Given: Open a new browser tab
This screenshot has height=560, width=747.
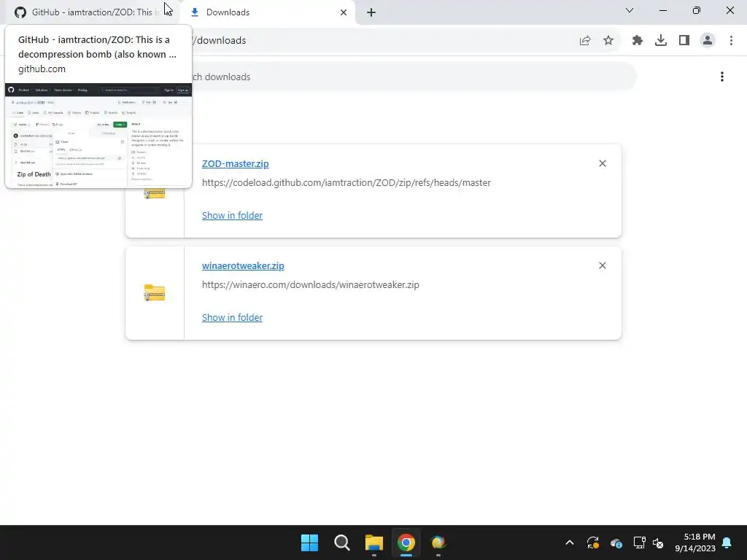Looking at the screenshot, I should (371, 12).
